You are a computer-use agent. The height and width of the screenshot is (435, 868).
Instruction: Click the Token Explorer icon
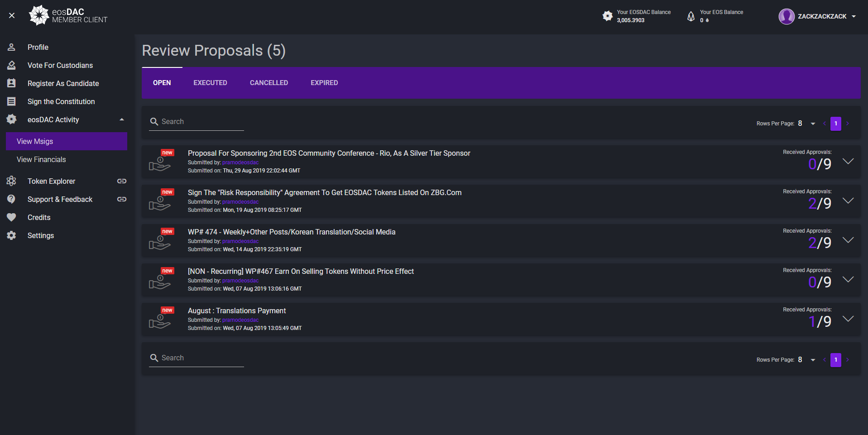(x=11, y=181)
